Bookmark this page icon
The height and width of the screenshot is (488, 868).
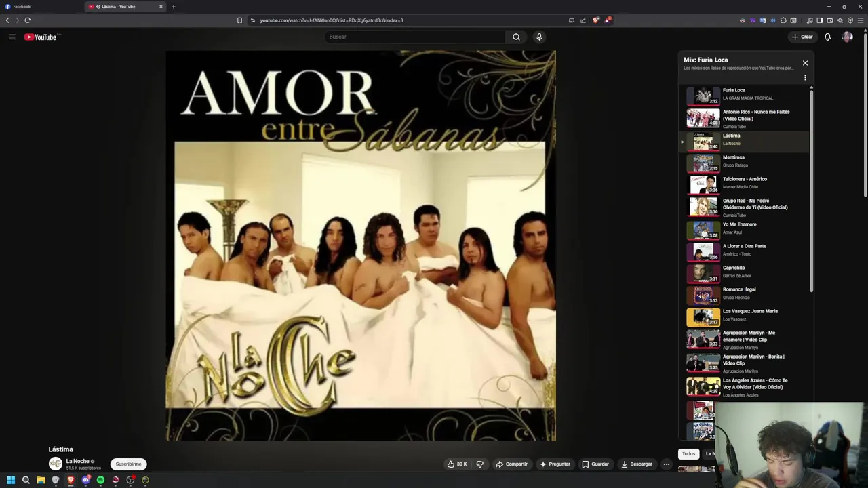point(239,20)
